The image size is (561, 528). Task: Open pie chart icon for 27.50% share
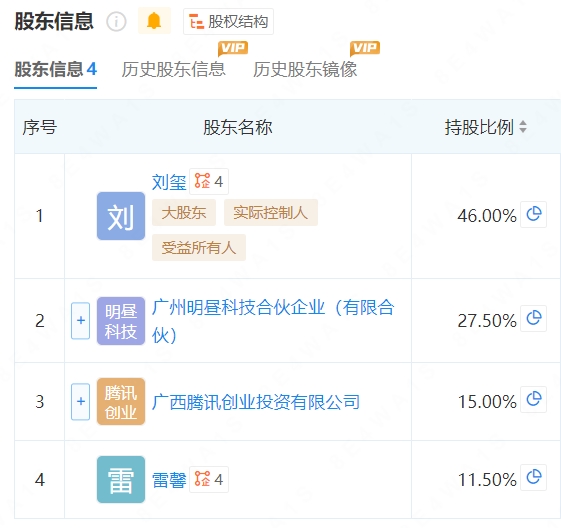point(533,318)
